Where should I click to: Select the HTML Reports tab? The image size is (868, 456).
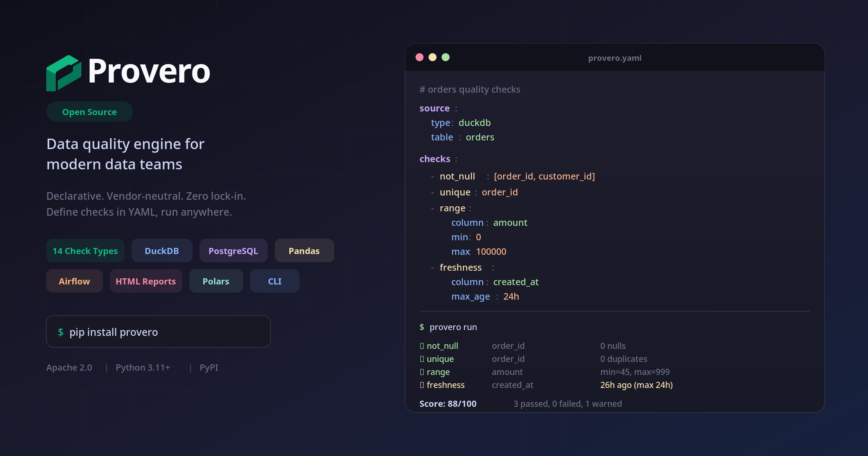tap(146, 281)
